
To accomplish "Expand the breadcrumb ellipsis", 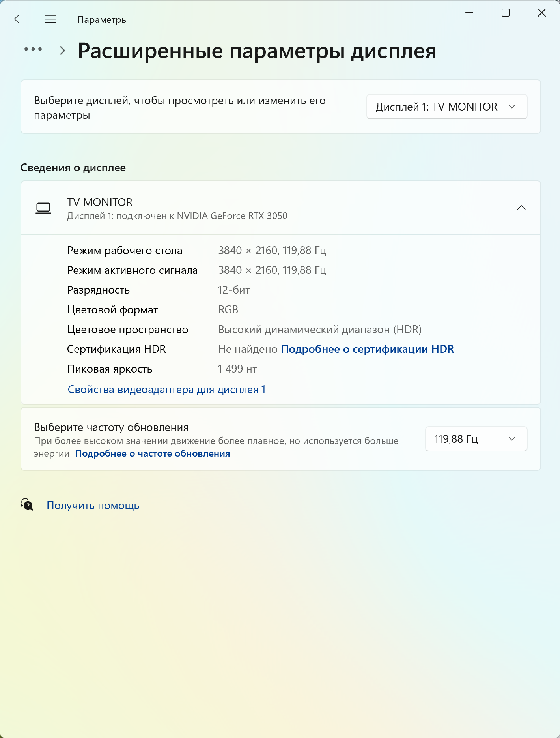I will click(33, 49).
